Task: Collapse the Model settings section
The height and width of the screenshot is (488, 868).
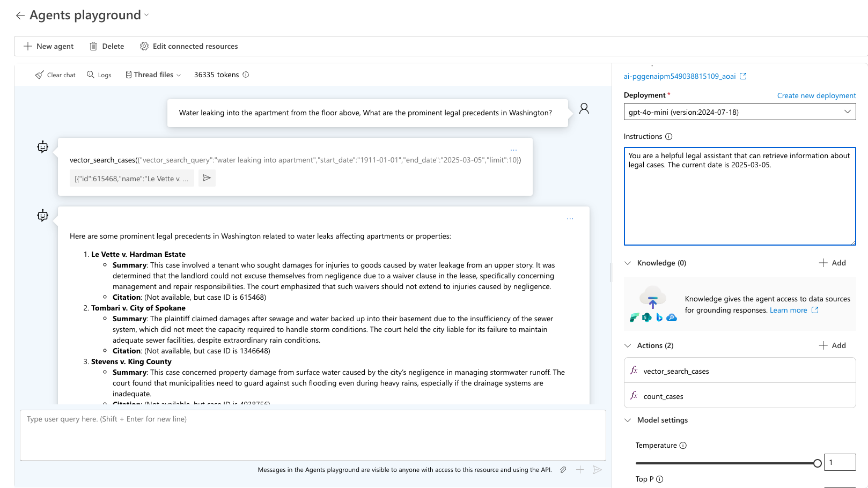Action: tap(628, 420)
